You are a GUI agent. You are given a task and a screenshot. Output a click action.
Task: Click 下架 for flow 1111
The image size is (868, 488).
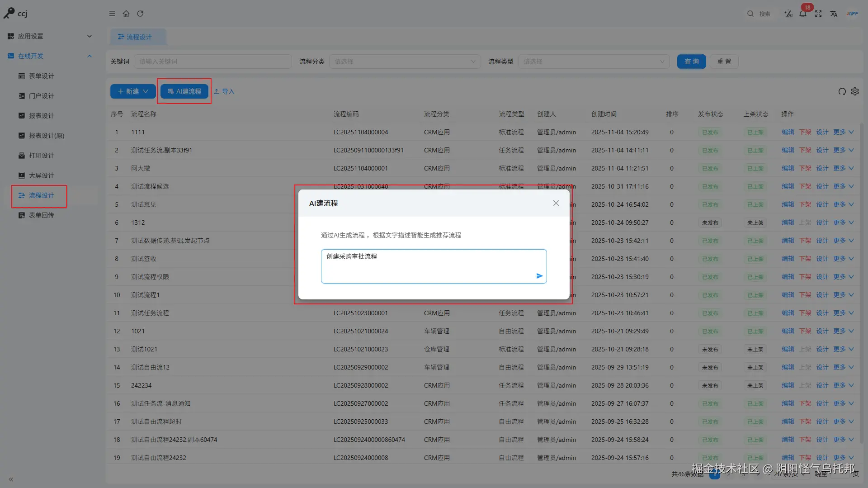[805, 132]
